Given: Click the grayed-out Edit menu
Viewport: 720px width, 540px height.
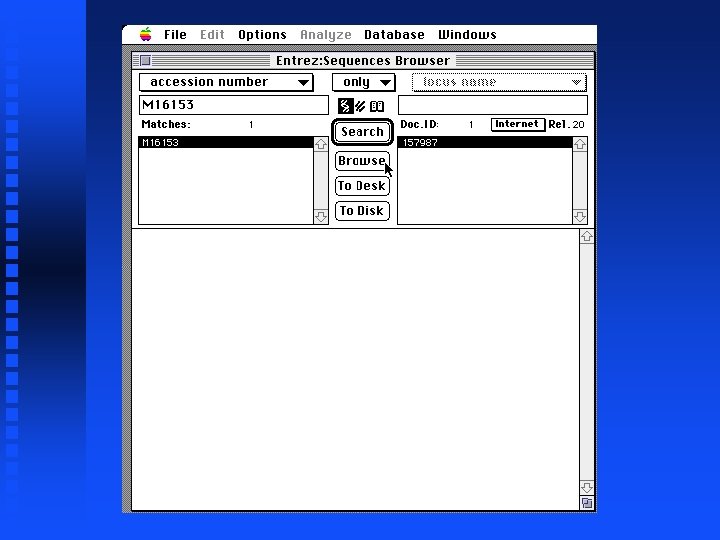Looking at the screenshot, I should 212,35.
